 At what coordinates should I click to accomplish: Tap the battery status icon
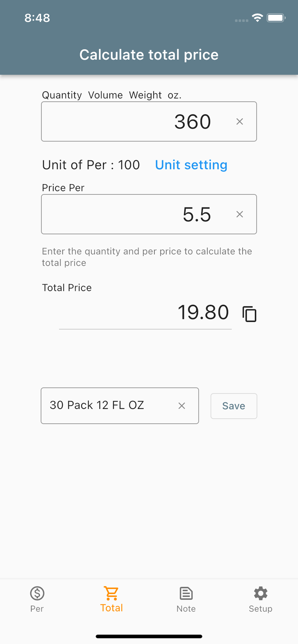click(276, 18)
